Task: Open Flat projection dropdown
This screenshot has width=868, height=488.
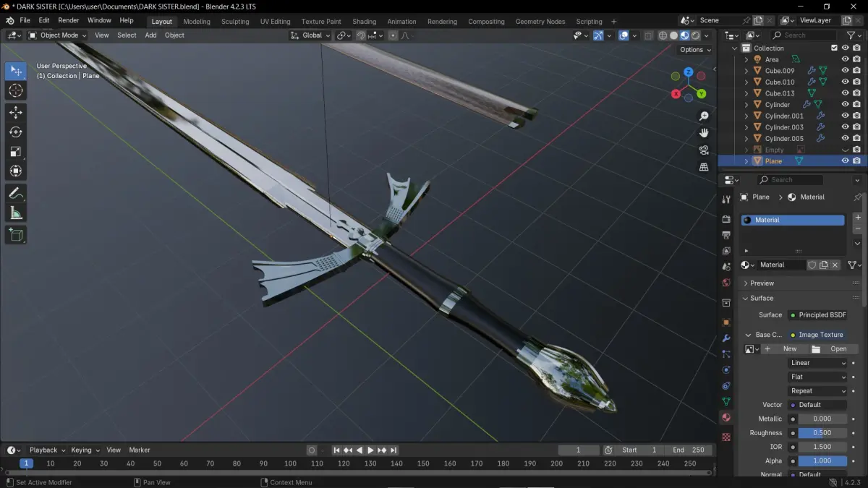Action: coord(817,377)
